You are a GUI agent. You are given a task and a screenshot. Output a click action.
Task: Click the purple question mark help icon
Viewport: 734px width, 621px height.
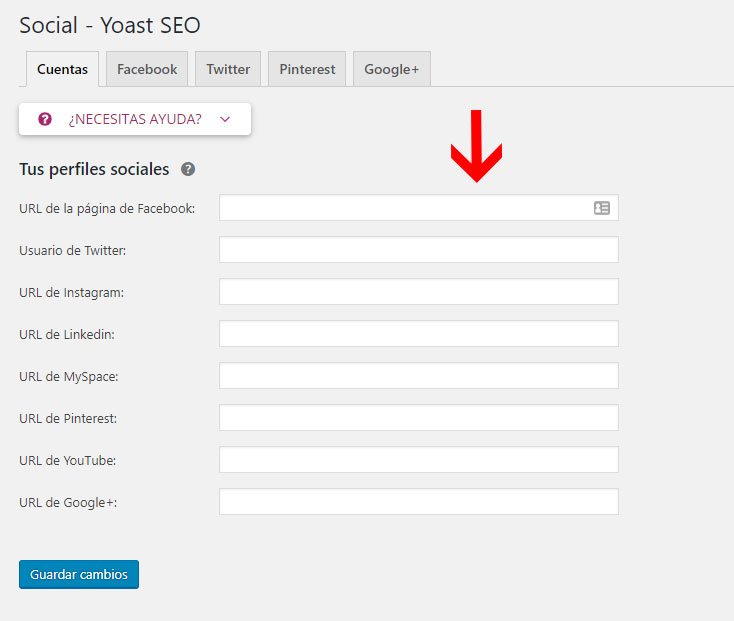pyautogui.click(x=45, y=119)
